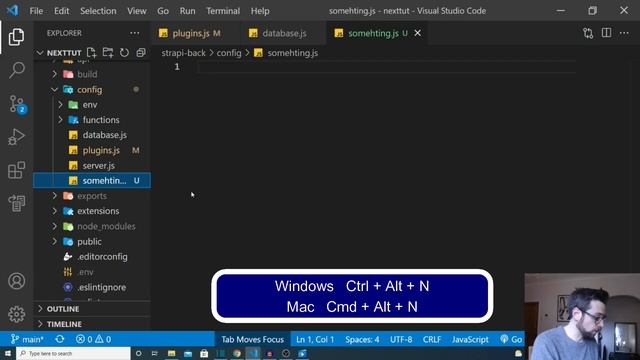Open Microsoft Store from taskbar
The height and width of the screenshot is (360, 640).
pyautogui.click(x=204, y=353)
